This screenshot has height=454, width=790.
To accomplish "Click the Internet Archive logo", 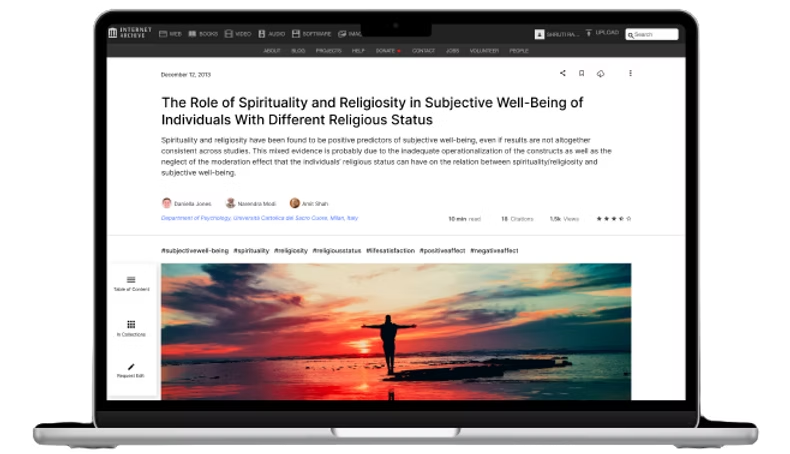I will point(130,33).
